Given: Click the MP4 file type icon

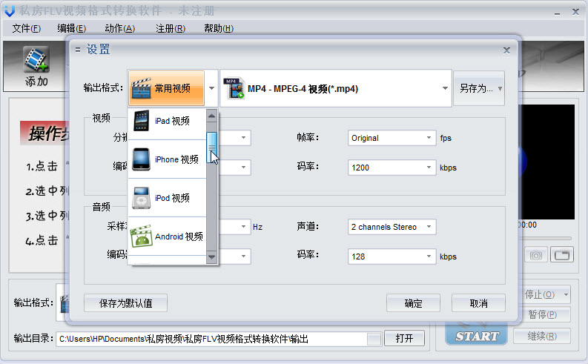Looking at the screenshot, I should tap(234, 88).
